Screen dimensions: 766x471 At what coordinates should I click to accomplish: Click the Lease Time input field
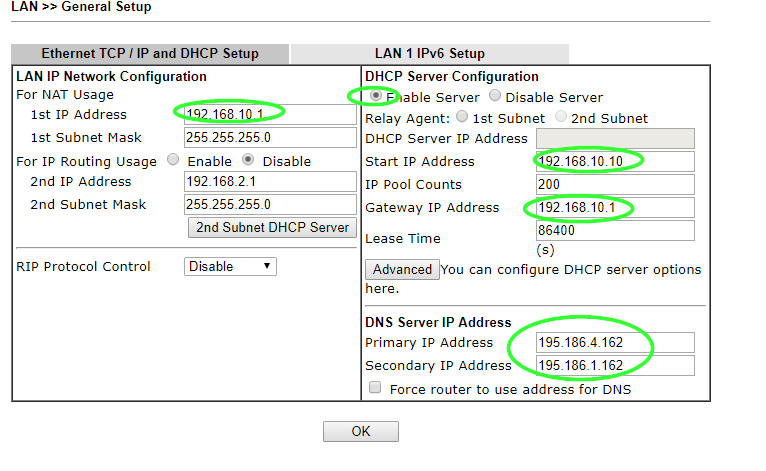coord(614,230)
